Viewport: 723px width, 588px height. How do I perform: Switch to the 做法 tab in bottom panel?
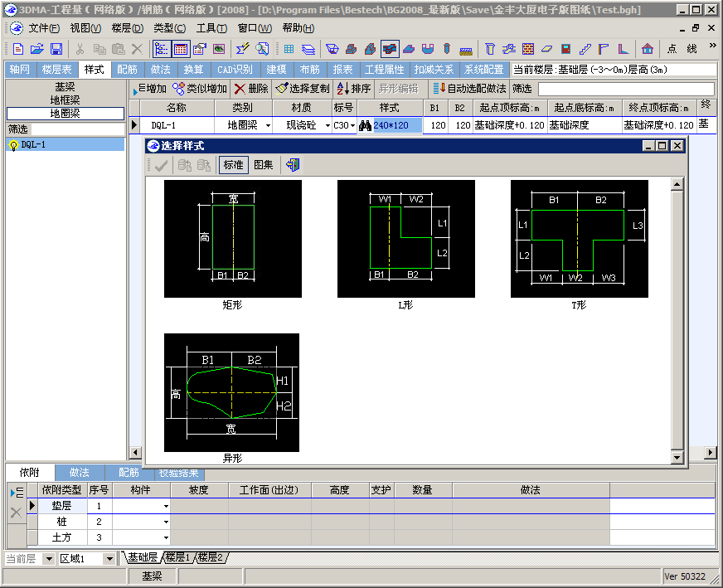click(x=80, y=473)
